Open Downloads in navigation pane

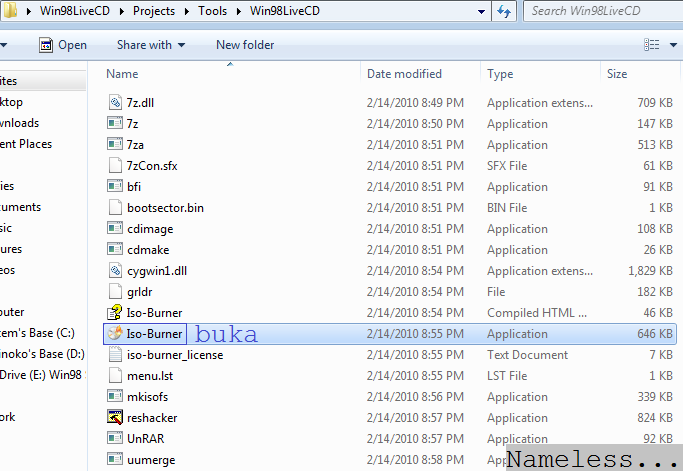pyautogui.click(x=20, y=123)
